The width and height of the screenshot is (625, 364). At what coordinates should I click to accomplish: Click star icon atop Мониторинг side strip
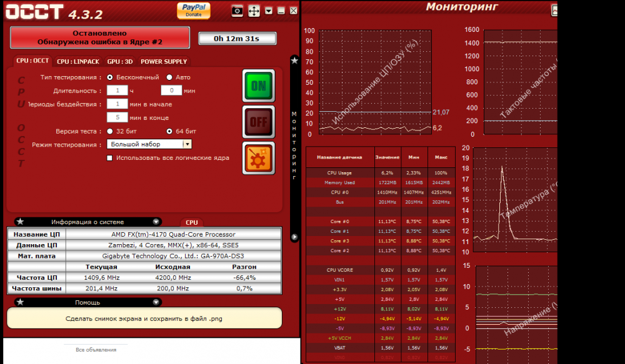coord(294,61)
